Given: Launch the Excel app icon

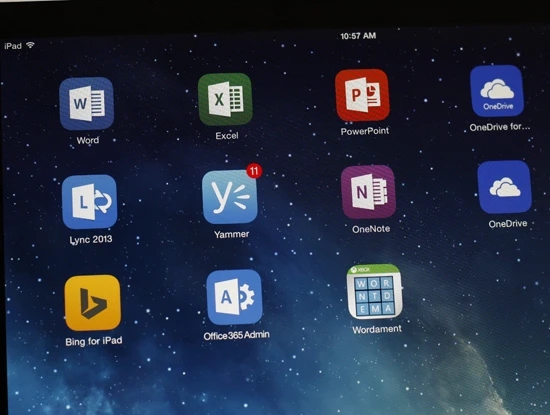Looking at the screenshot, I should pyautogui.click(x=225, y=99).
